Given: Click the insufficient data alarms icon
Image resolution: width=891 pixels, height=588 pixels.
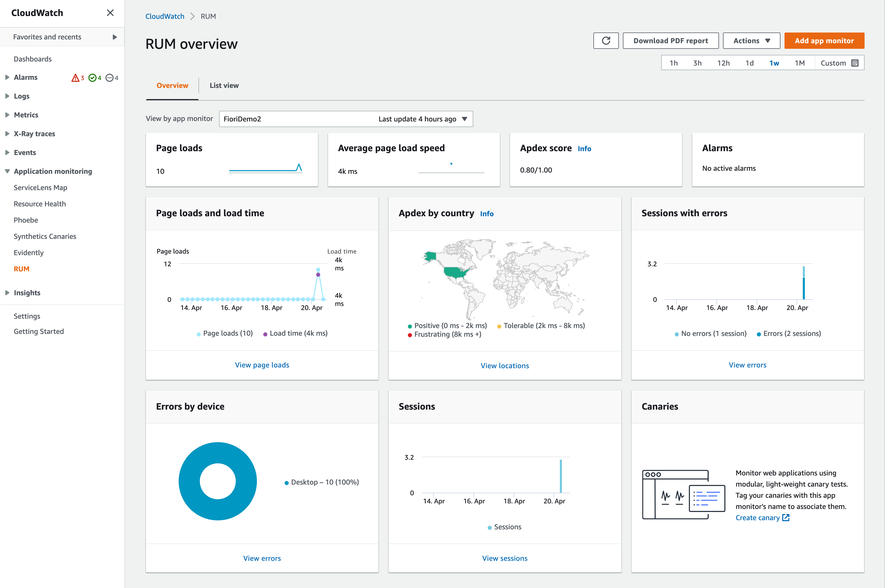Looking at the screenshot, I should coord(110,78).
